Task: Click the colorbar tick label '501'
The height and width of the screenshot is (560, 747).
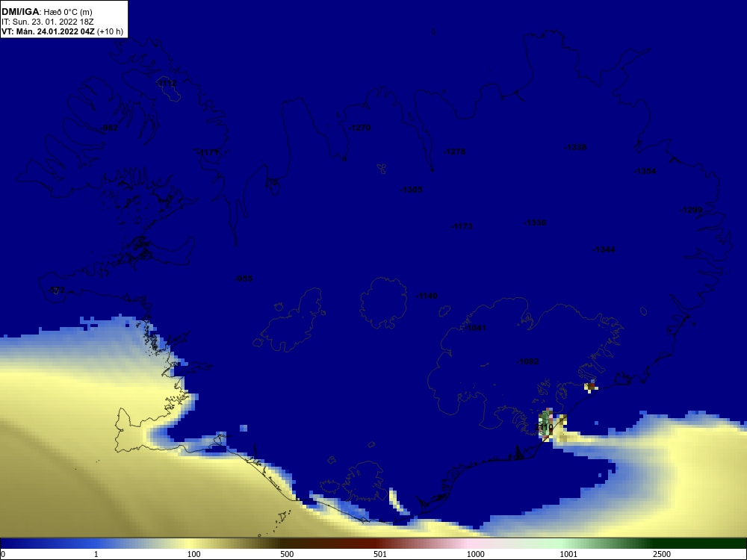Action: (380, 554)
